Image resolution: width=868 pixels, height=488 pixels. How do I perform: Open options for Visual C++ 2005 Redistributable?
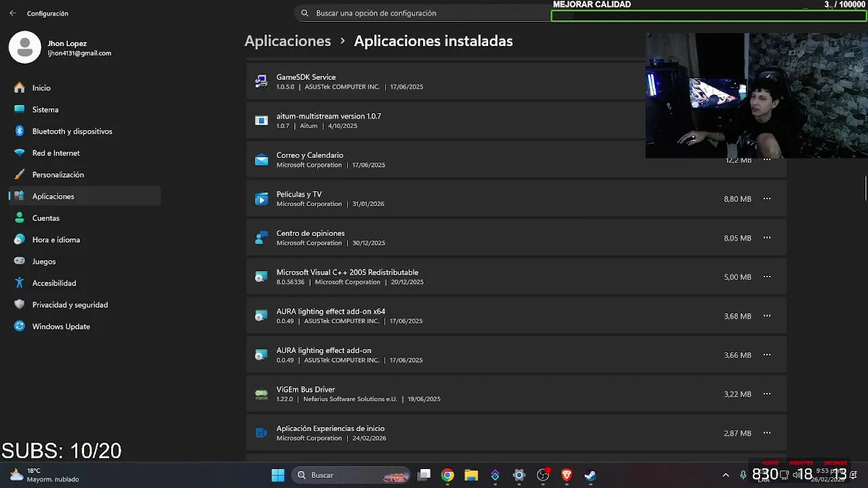click(x=767, y=277)
